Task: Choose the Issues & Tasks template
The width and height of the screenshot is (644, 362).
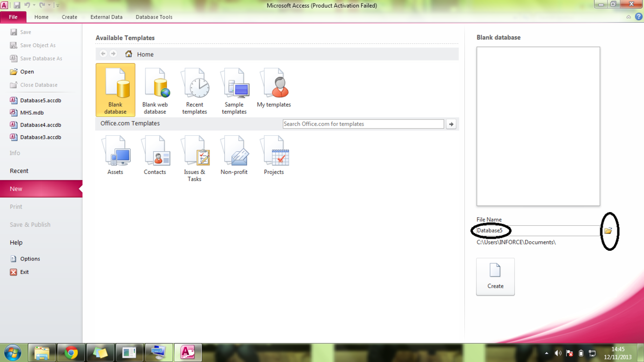Action: (195, 159)
